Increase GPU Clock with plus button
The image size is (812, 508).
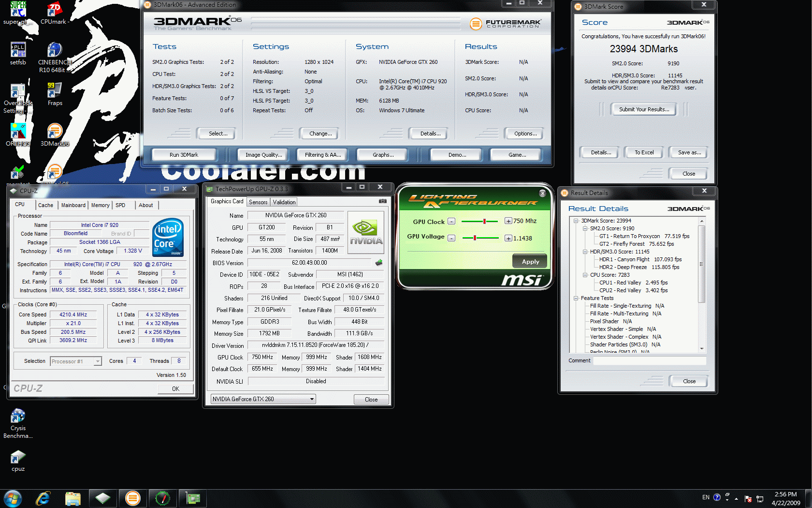point(508,221)
